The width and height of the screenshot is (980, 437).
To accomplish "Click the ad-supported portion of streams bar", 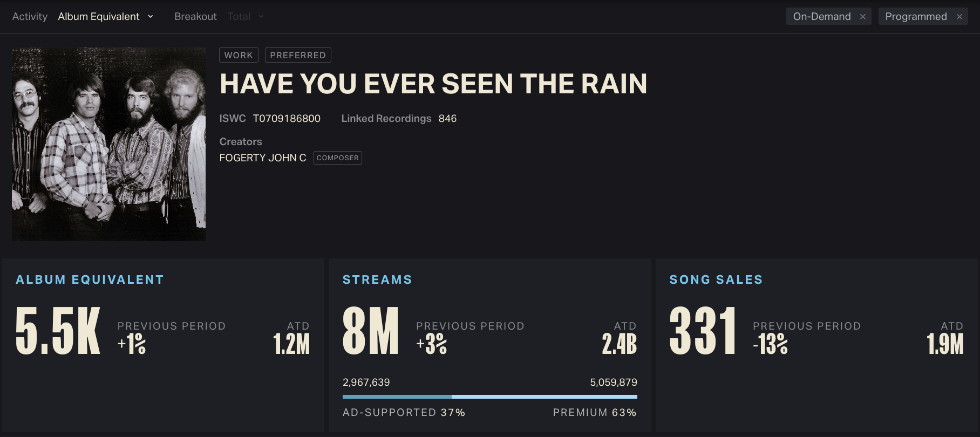I will [x=397, y=397].
